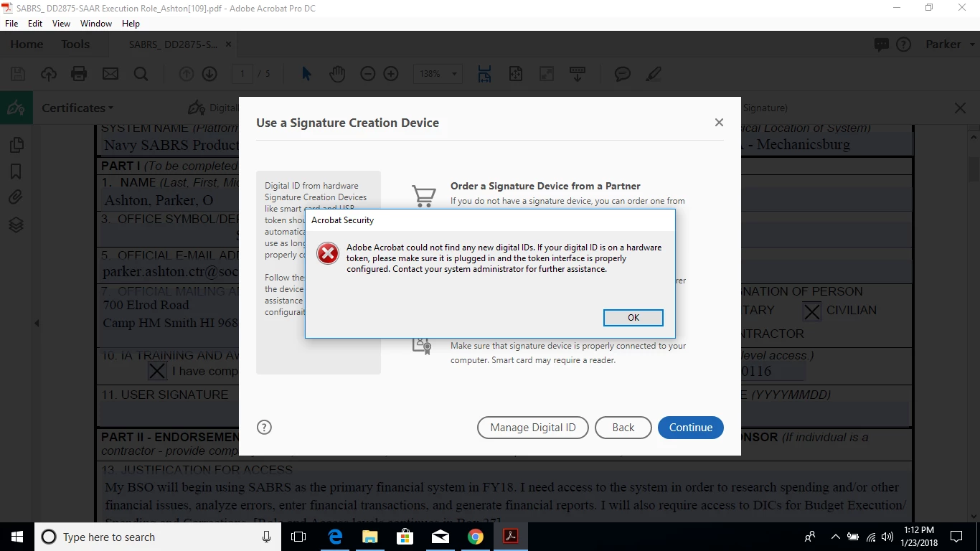
Task: Collapse the left navigation pane arrow
Action: [37, 324]
